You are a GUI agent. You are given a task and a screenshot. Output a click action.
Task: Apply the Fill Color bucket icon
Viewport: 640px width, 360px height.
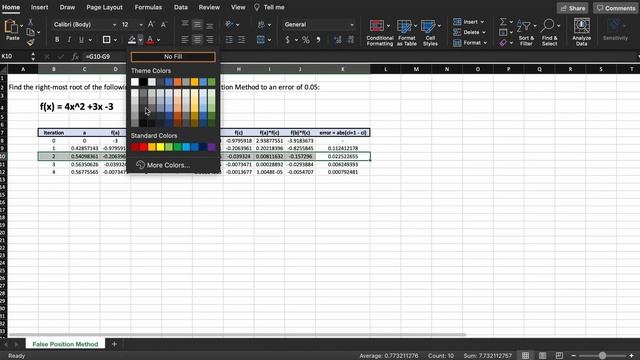[x=131, y=40]
